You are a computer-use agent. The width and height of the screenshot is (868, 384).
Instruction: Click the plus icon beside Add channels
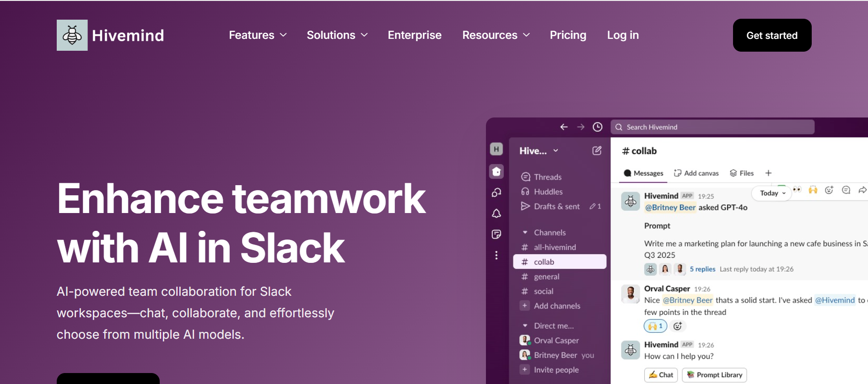tap(525, 305)
